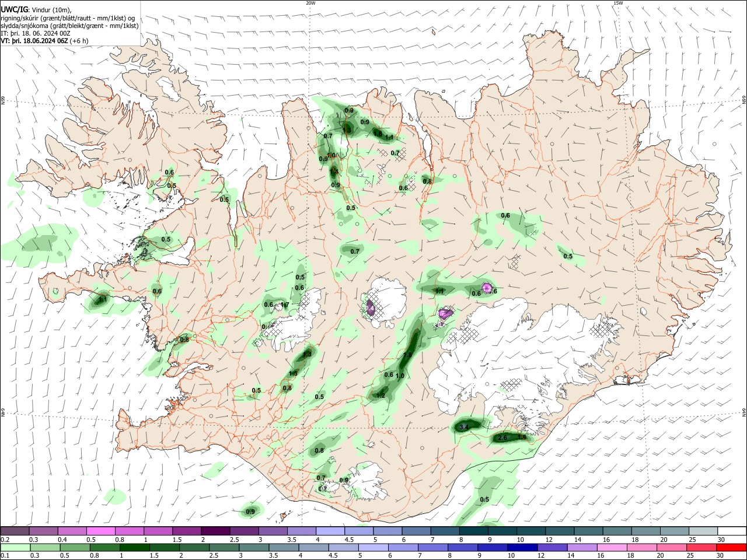747x560 pixels.
Task: Select the dark teal 8–9 snow swatch
Action: point(474,531)
